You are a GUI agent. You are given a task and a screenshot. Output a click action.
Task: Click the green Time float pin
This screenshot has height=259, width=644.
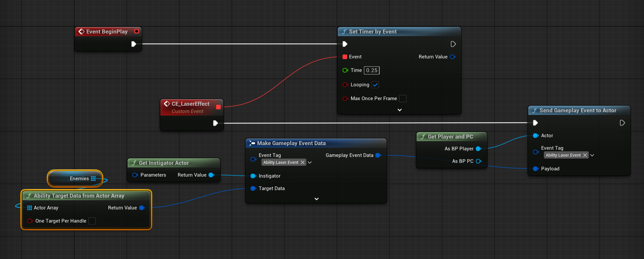(345, 70)
